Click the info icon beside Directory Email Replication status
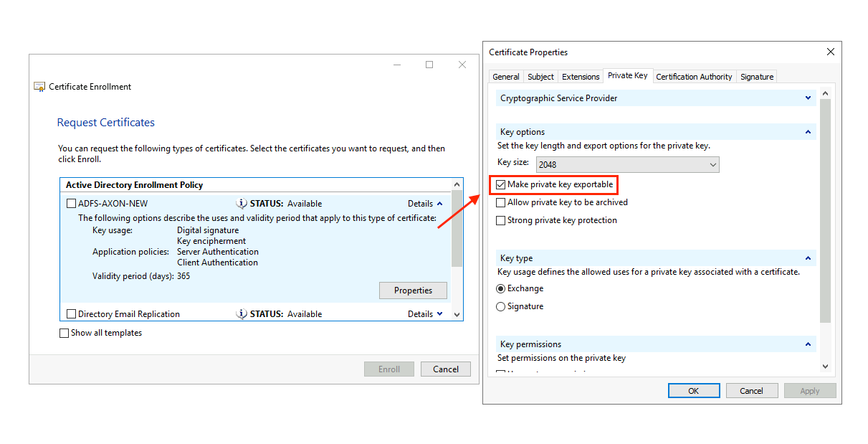This screenshot has height=444, width=868. pyautogui.click(x=243, y=313)
